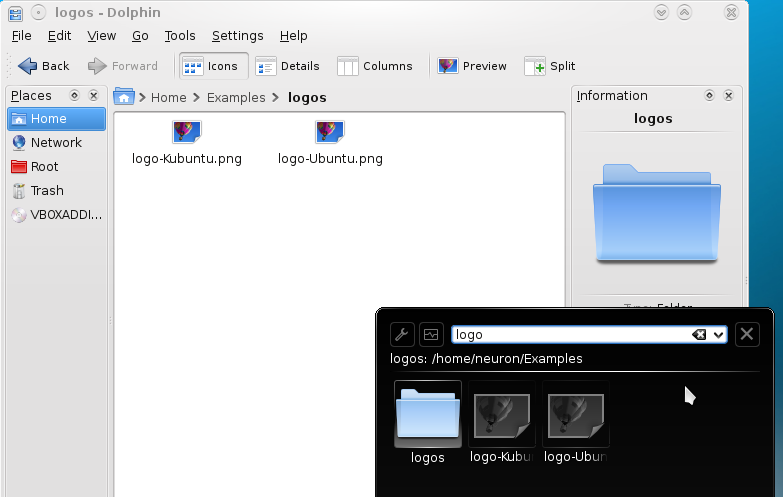This screenshot has width=783, height=497.
Task: Open the Edit menu
Action: click(x=59, y=36)
